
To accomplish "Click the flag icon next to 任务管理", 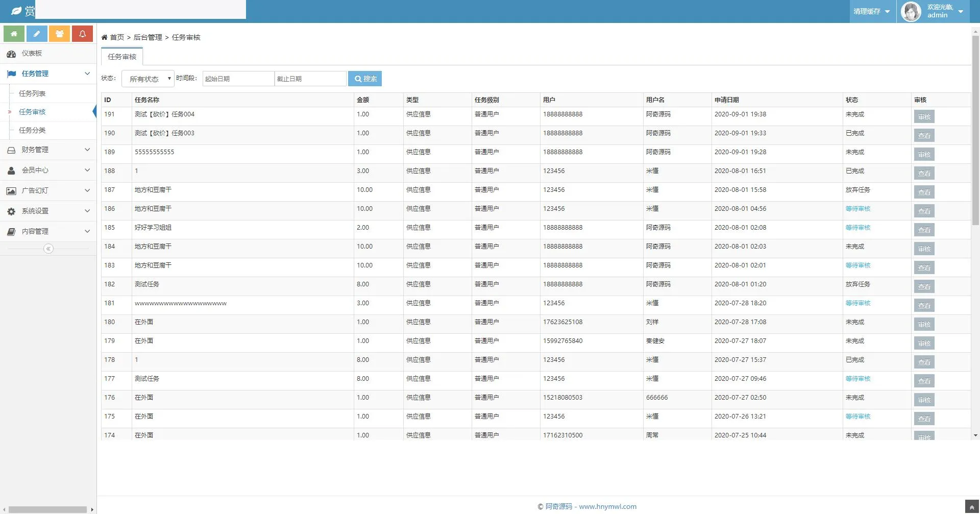I will point(11,74).
